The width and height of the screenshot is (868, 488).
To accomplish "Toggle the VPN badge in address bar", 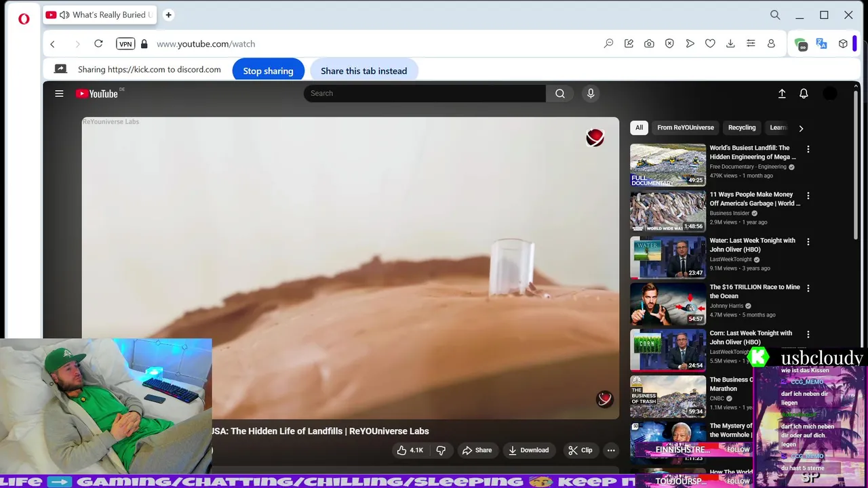I will (125, 44).
